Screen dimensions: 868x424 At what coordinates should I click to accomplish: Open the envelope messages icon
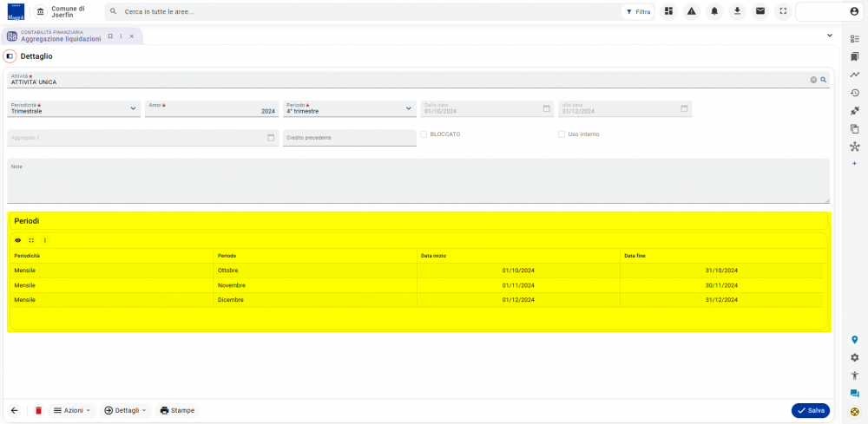click(760, 11)
